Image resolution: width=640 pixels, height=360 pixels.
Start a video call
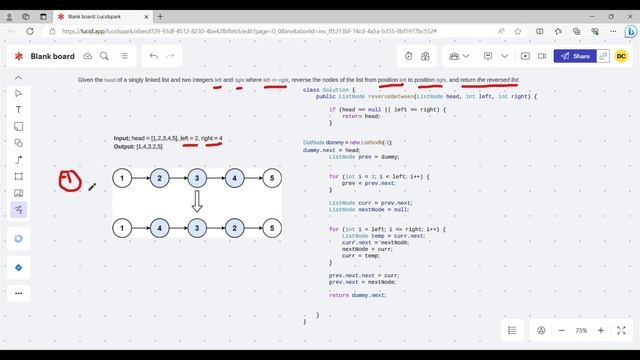pos(542,56)
